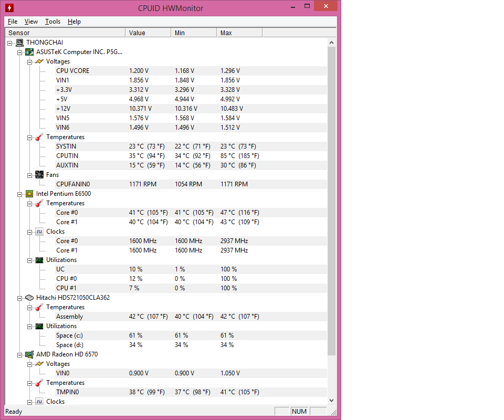Select the CPU VCORE row
This screenshot has width=504, height=420.
(191, 71)
